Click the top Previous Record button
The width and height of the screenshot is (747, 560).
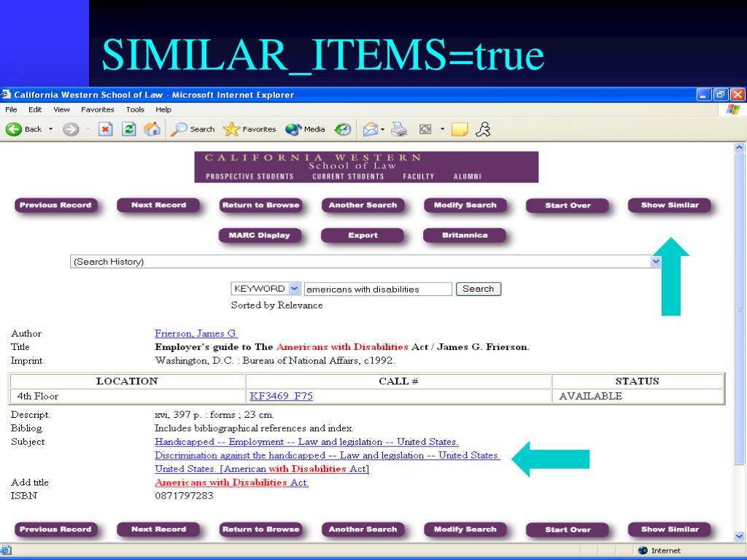point(55,205)
